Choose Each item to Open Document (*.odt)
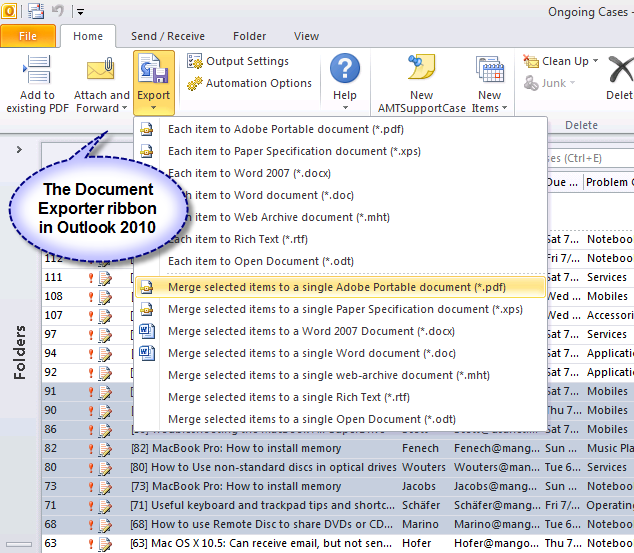This screenshot has width=634, height=553. pyautogui.click(x=340, y=261)
